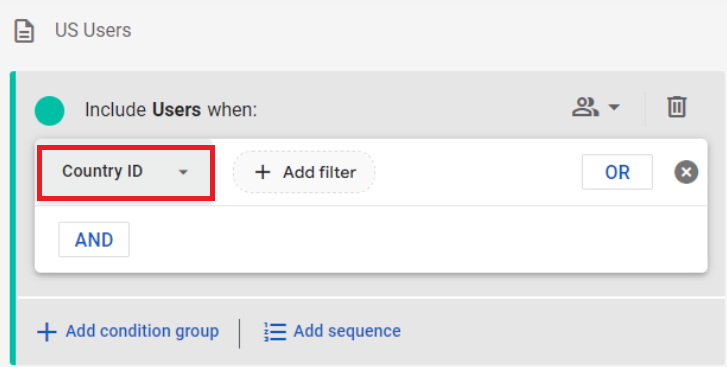
Task: Click Add sequence link
Action: 347,331
